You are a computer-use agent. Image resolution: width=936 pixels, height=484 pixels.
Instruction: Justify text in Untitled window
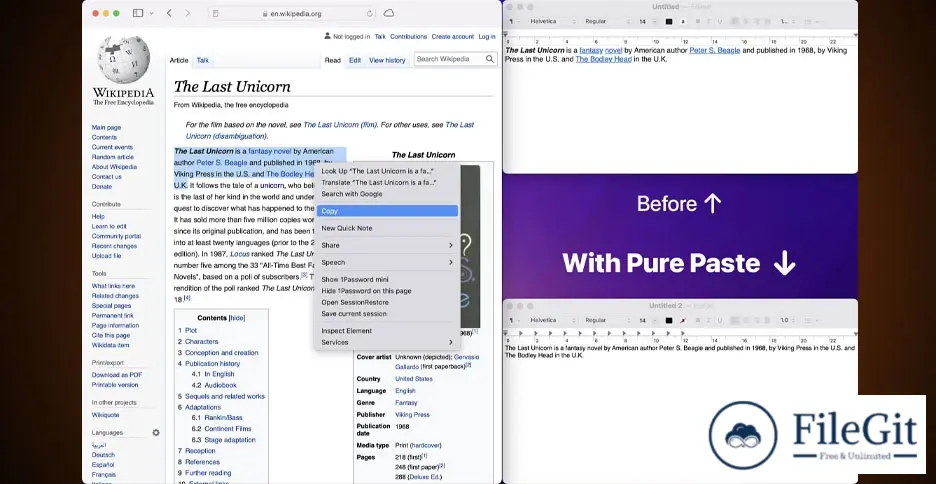tap(767, 21)
